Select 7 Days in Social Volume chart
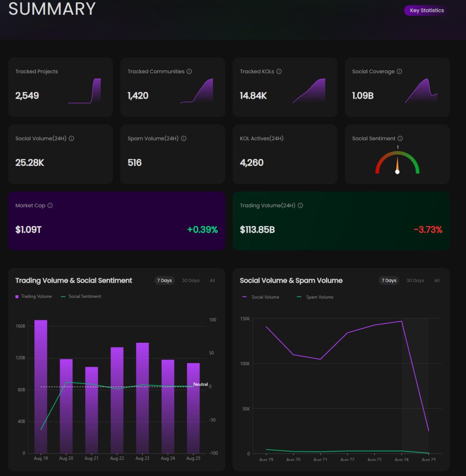Image resolution: width=466 pixels, height=476 pixels. [389, 280]
